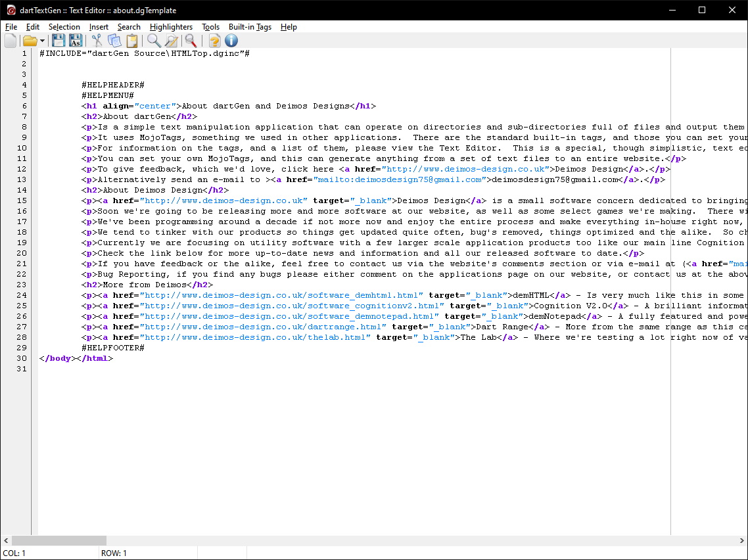Click 'About dartGen' heading text on line 7
Viewport: 748px width, 560px height.
[137, 116]
